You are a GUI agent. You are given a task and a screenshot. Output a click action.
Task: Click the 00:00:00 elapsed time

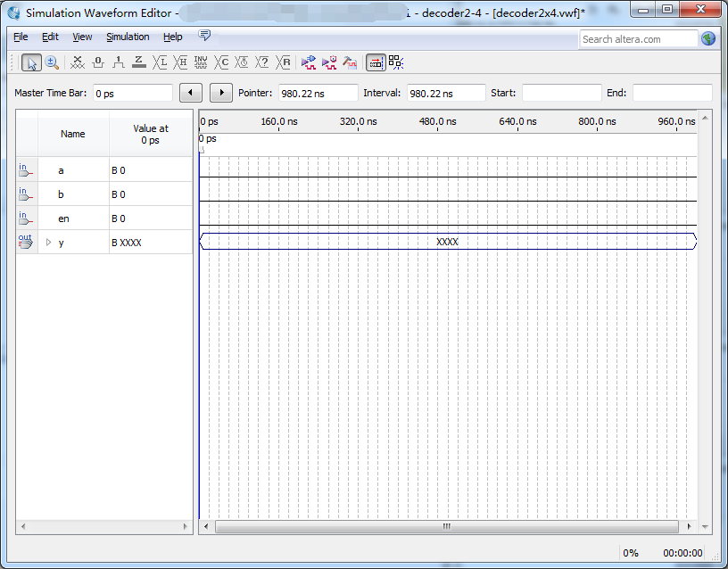[682, 553]
